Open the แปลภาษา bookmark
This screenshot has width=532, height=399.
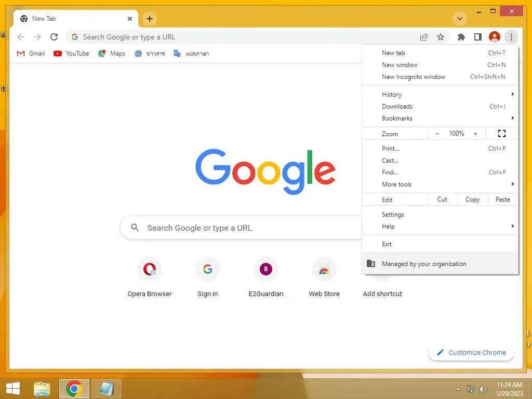[191, 54]
